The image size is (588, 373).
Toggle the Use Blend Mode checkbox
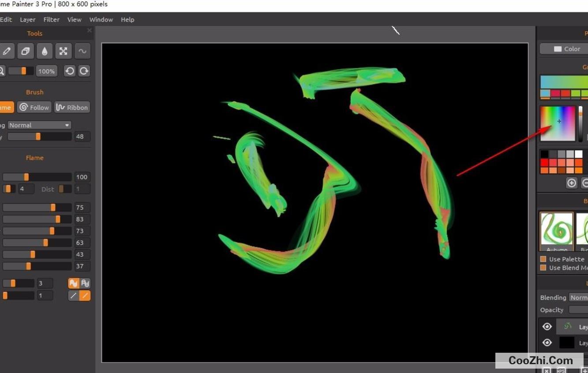[543, 268]
